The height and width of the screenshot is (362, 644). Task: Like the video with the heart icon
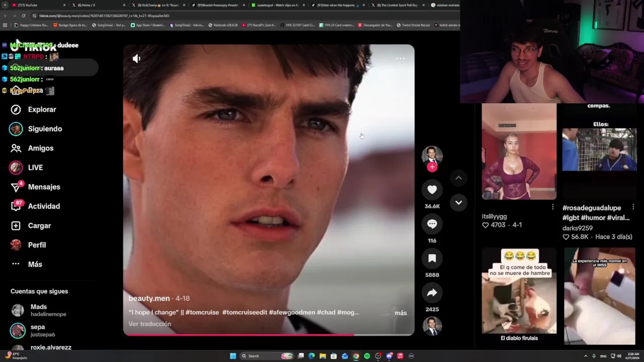tap(432, 190)
